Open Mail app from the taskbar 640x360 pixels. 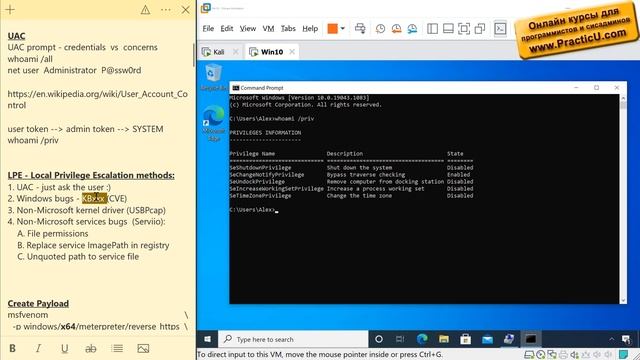coord(487,339)
